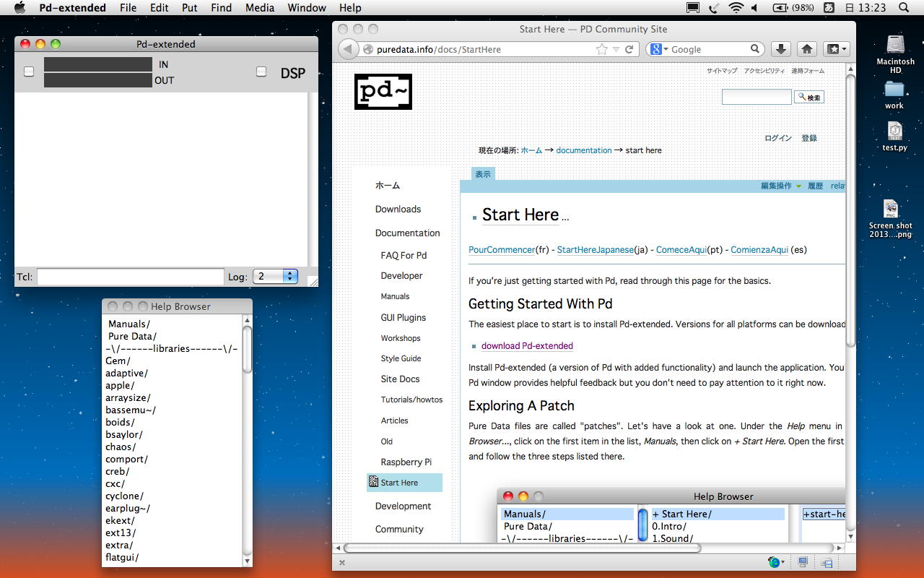Open the Edit menu
924x578 pixels.
point(160,8)
